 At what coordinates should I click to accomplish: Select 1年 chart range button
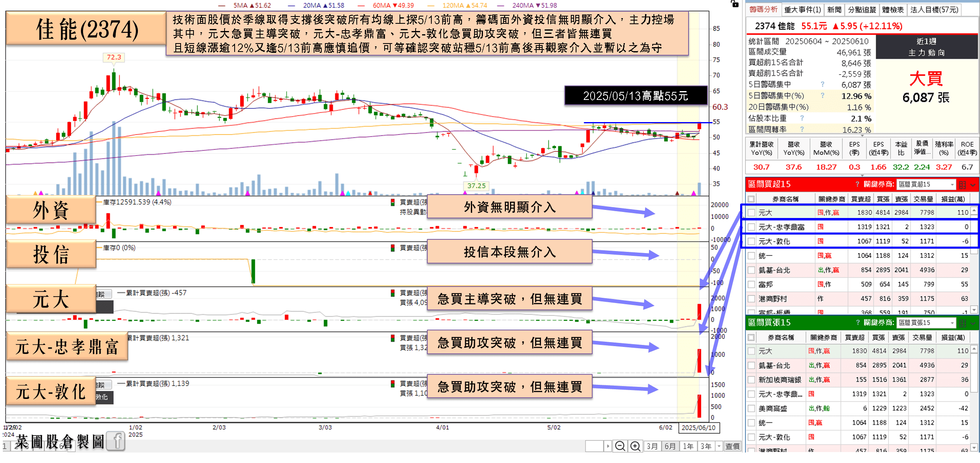pos(688,446)
